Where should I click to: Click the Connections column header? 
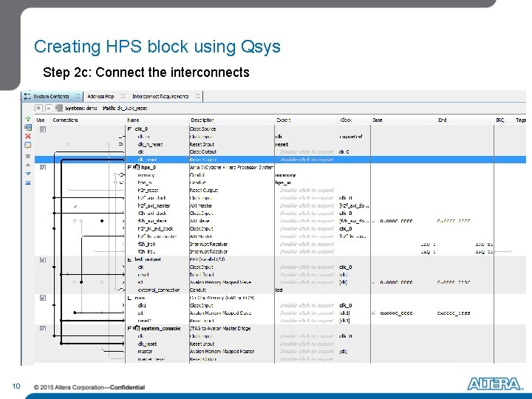[87, 120]
